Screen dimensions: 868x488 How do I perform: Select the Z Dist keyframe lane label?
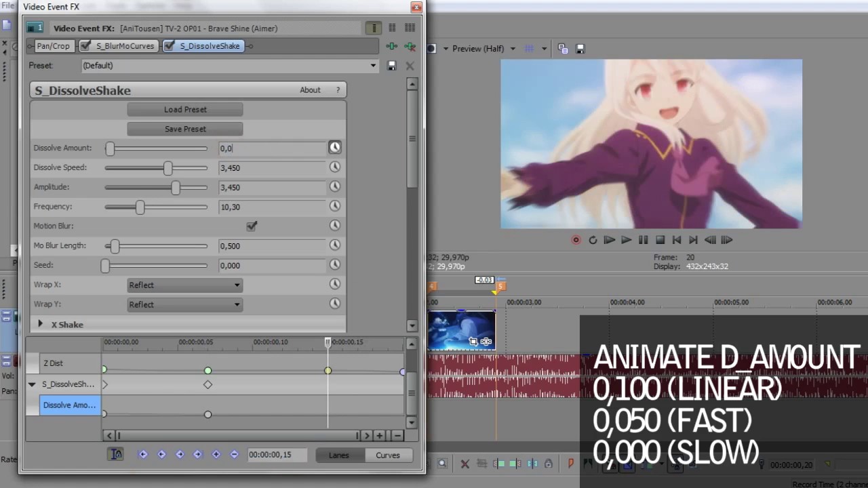click(x=71, y=363)
